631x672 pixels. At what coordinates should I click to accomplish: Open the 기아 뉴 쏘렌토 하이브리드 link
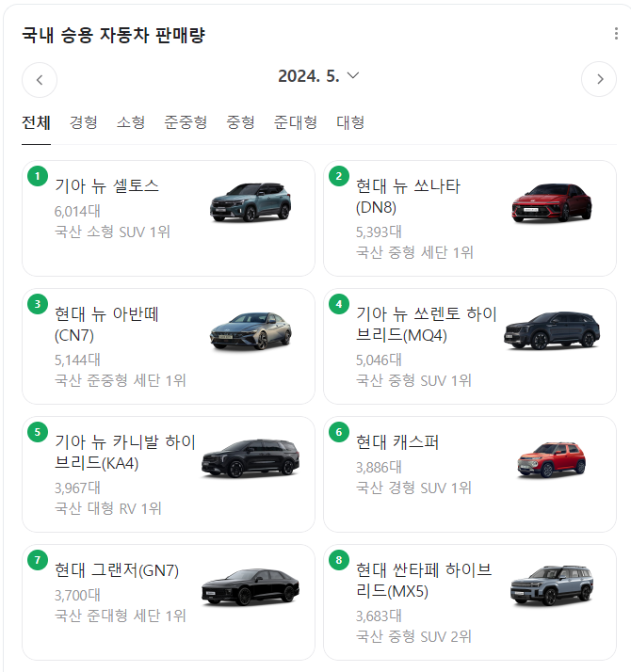click(x=426, y=324)
